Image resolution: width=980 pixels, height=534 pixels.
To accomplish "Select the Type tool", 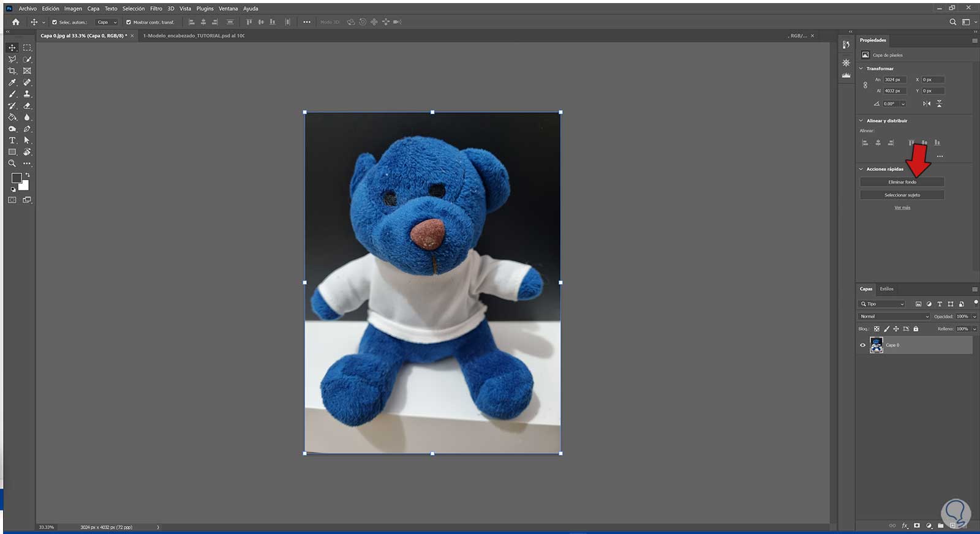I will coord(12,141).
